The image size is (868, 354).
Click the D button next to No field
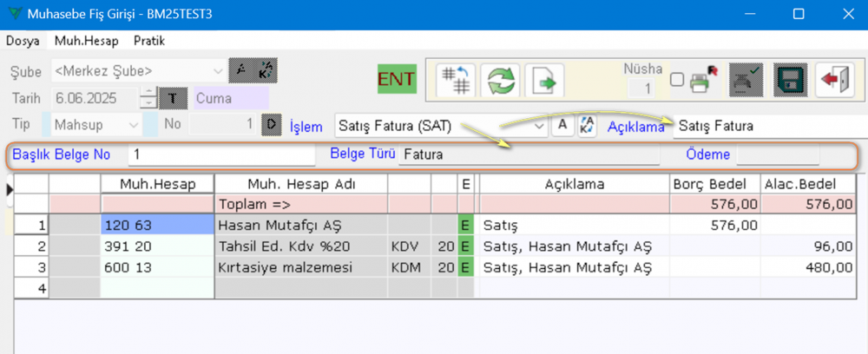(x=271, y=124)
